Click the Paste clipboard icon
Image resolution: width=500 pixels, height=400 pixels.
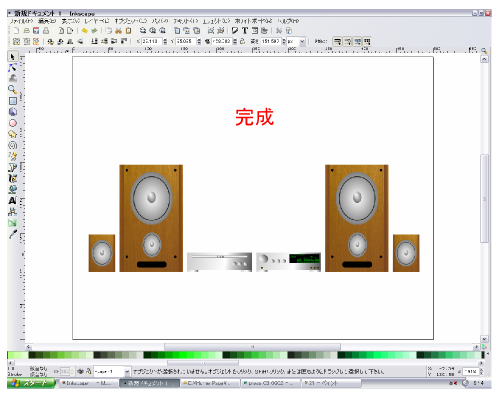[x=128, y=31]
